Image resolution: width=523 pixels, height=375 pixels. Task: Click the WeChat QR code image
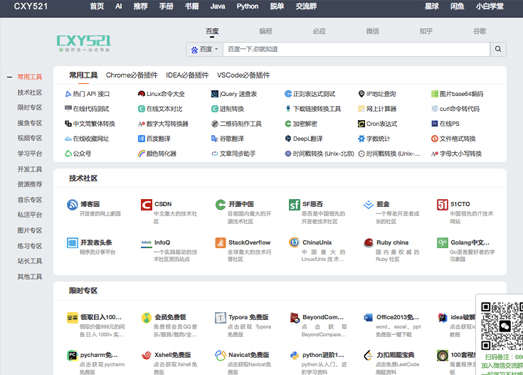click(502, 325)
